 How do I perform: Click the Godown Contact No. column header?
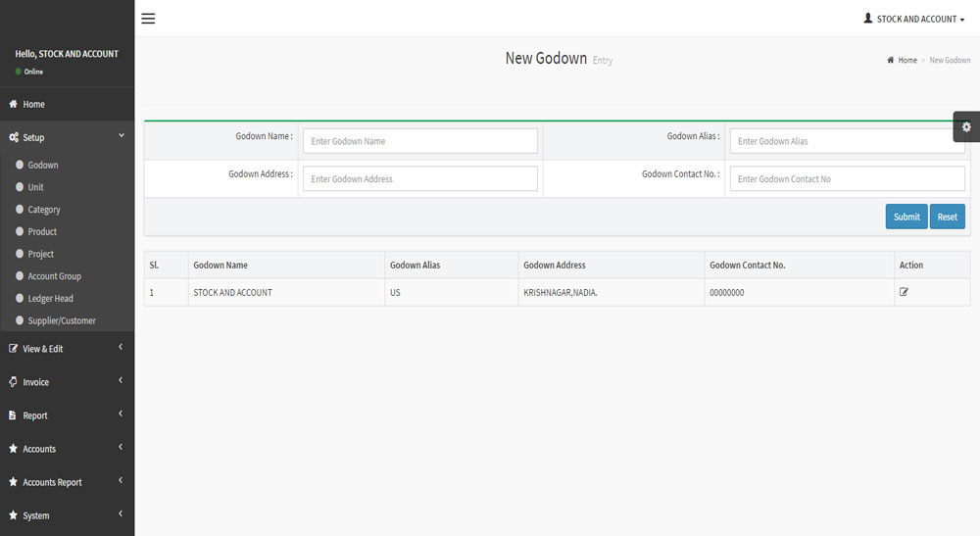[800, 265]
